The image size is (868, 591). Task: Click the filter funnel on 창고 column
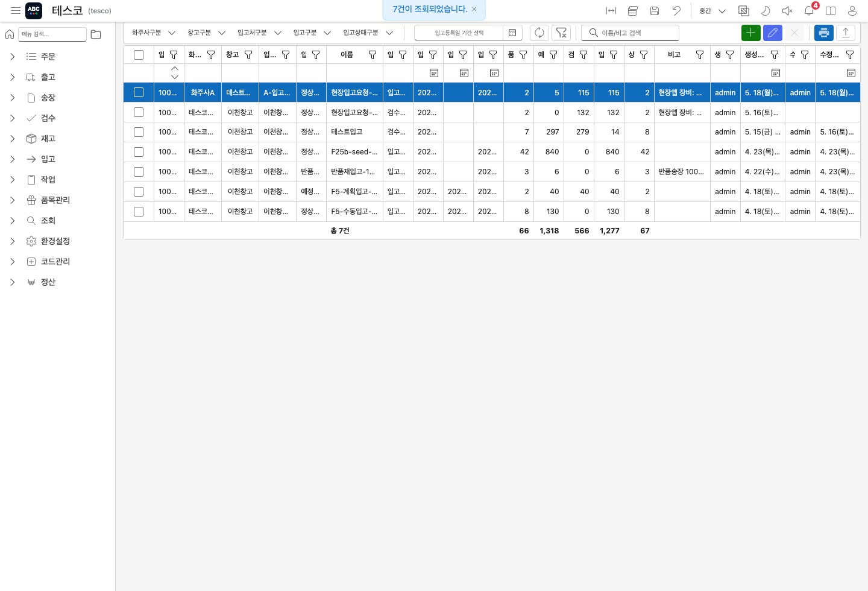(x=248, y=55)
